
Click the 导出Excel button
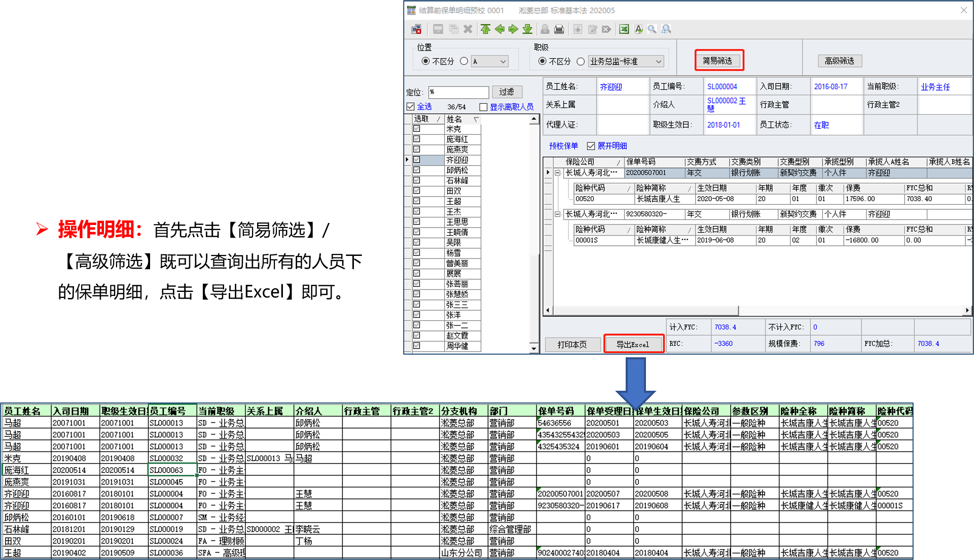click(633, 344)
